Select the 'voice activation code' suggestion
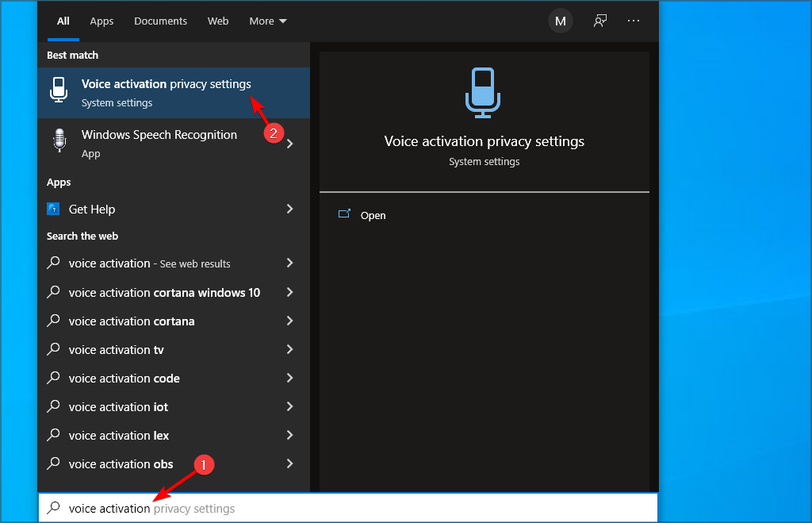 pos(174,378)
